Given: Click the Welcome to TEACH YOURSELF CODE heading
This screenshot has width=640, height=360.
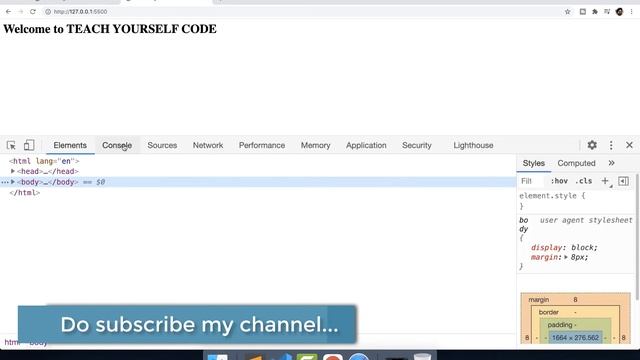Looking at the screenshot, I should point(110,29).
